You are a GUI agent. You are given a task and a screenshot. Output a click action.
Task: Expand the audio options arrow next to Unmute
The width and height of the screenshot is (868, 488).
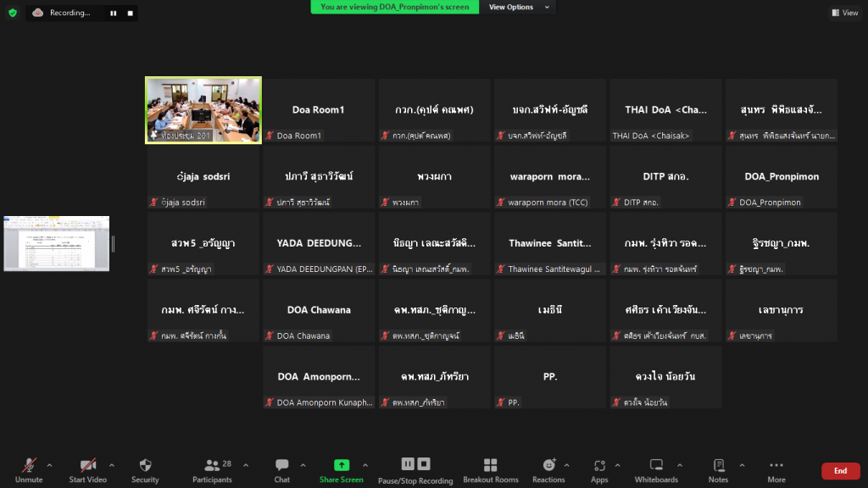point(49,465)
